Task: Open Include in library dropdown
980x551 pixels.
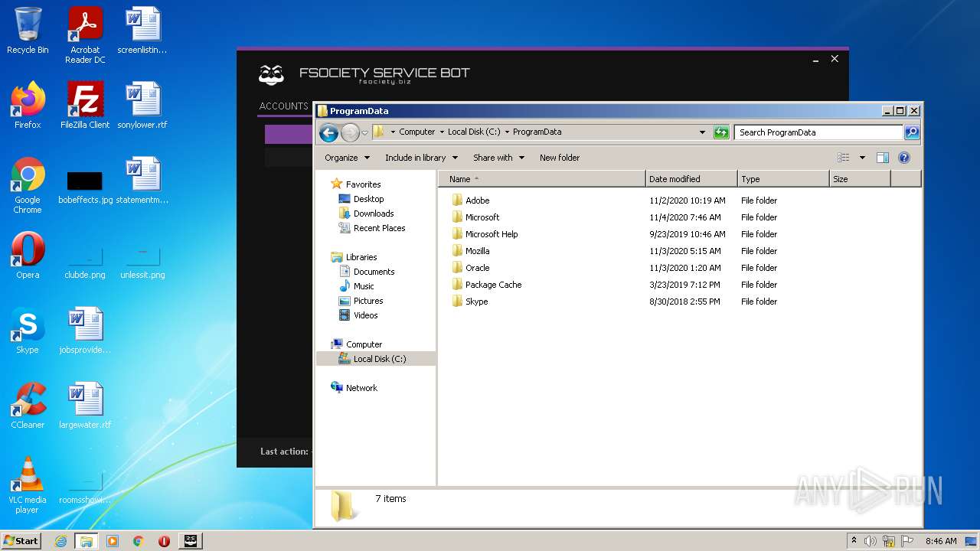Action: pos(421,158)
